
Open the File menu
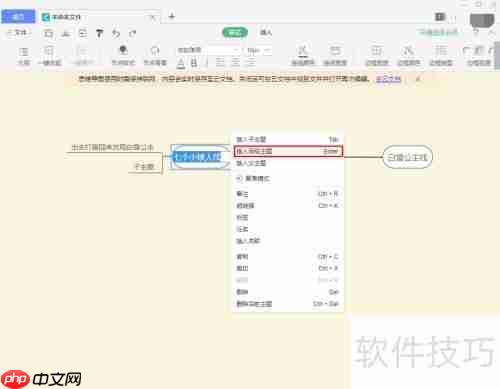tap(18, 33)
